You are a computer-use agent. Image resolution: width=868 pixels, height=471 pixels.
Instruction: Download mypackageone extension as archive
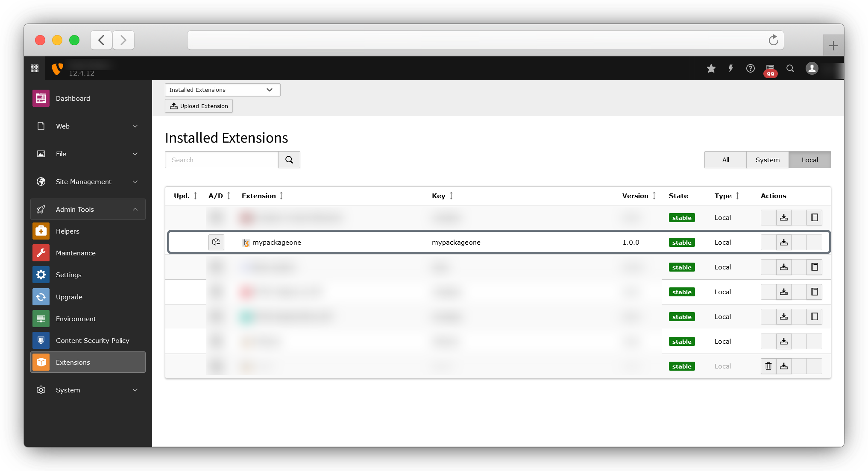(784, 242)
